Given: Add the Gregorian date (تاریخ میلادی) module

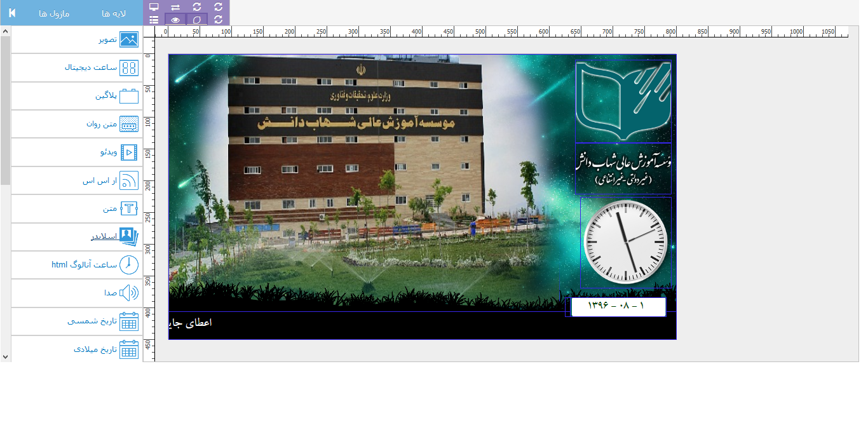Looking at the screenshot, I should (77, 349).
